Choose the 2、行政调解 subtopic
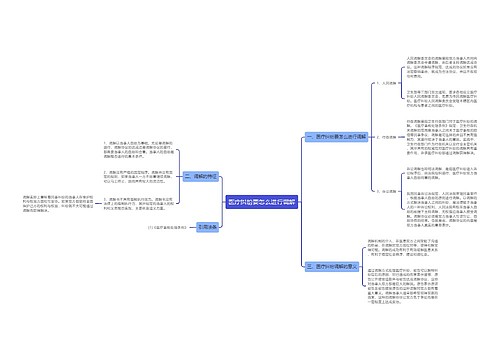Screen dimensions: 500x360 coord(386,137)
